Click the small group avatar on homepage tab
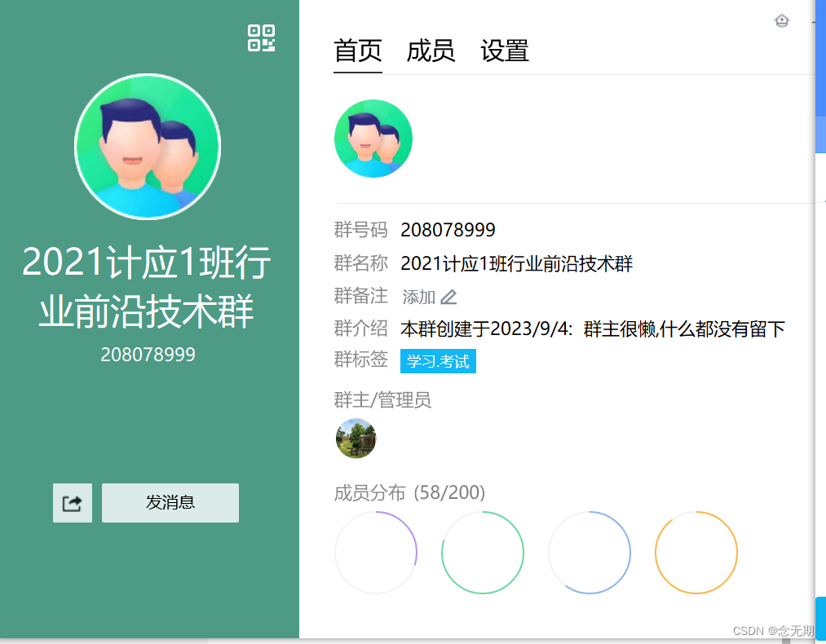This screenshot has width=826, height=644. [373, 139]
